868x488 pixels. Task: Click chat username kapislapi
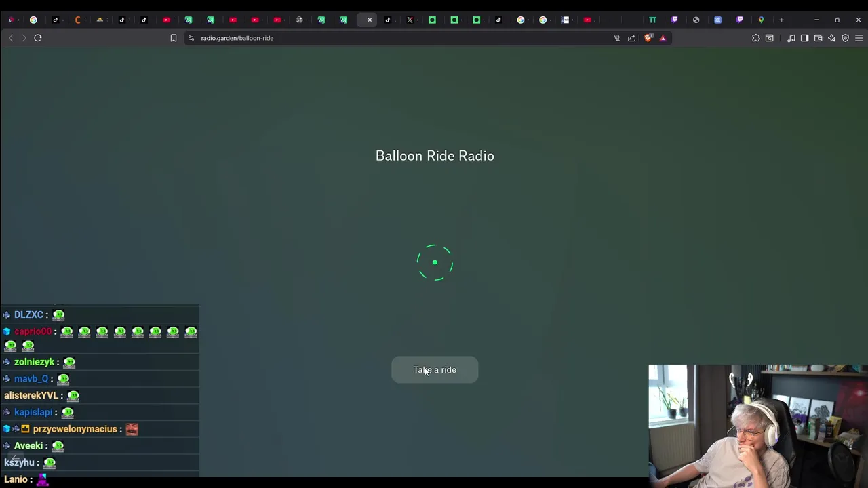point(33,412)
